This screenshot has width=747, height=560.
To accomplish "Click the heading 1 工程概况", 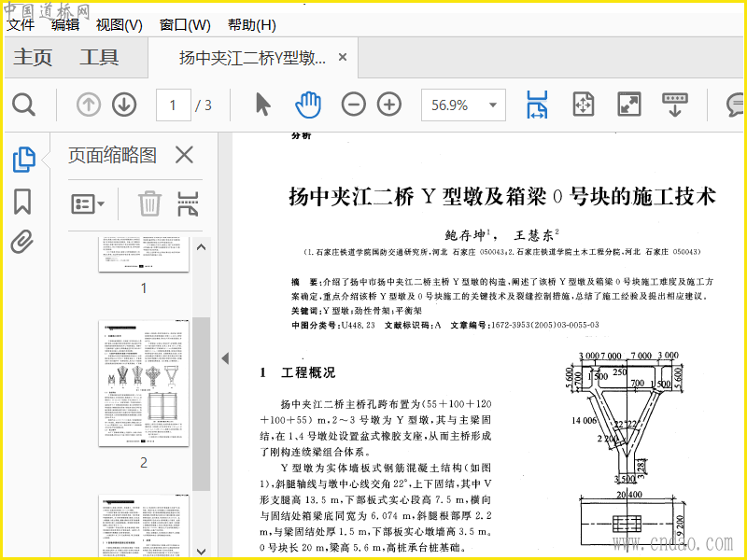I will pyautogui.click(x=298, y=372).
